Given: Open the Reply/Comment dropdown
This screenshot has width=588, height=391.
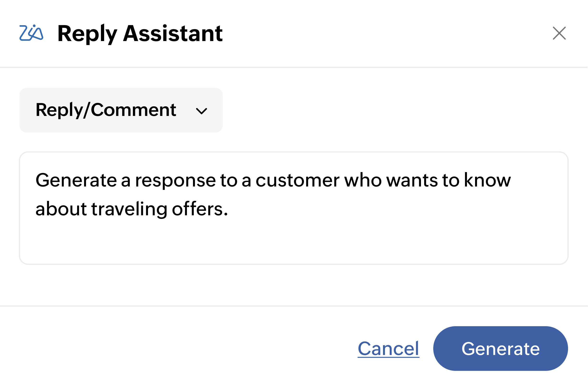Looking at the screenshot, I should pyautogui.click(x=121, y=110).
